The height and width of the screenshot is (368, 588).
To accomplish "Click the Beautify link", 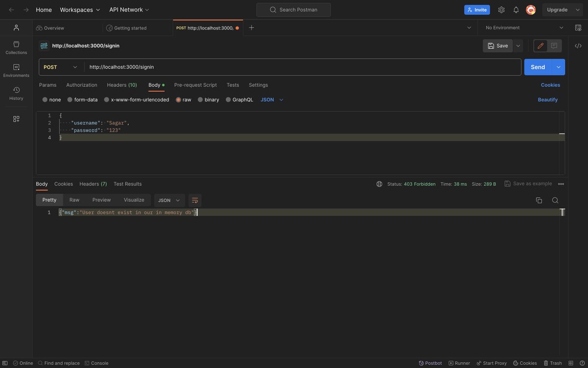I will tap(548, 100).
